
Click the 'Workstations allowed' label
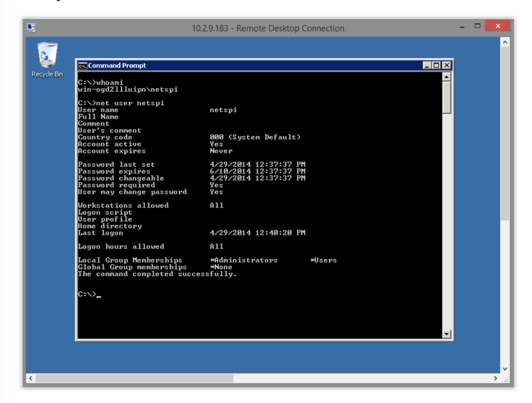click(x=123, y=205)
